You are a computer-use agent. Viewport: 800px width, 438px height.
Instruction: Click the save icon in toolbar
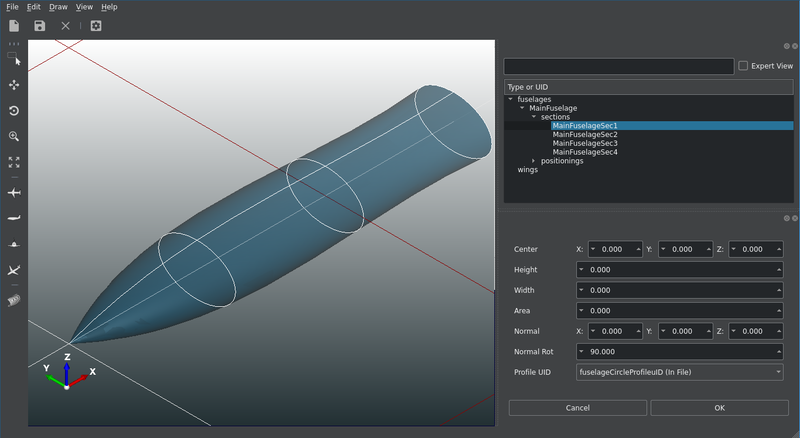39,26
